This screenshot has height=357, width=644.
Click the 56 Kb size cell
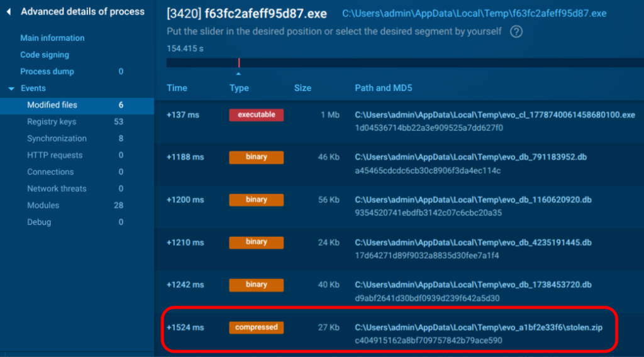coord(328,200)
